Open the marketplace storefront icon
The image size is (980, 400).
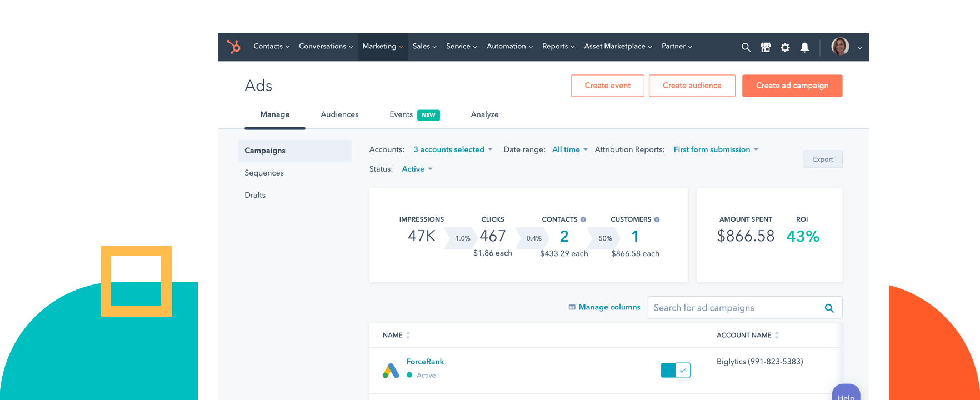pos(766,47)
